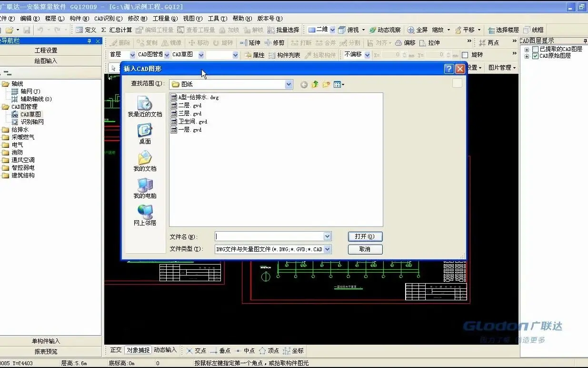Select the 两点 two-point tool
Image resolution: width=588 pixels, height=368 pixels.
(489, 42)
